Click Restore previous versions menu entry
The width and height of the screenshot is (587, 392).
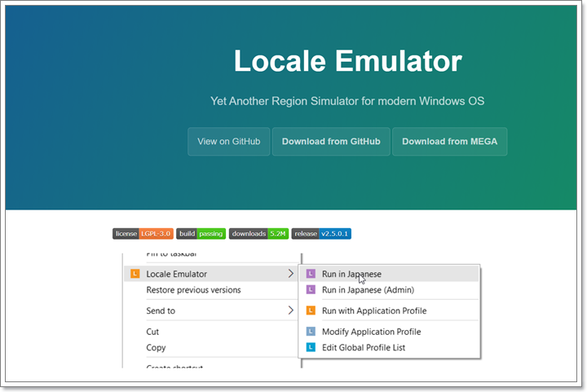click(x=211, y=290)
